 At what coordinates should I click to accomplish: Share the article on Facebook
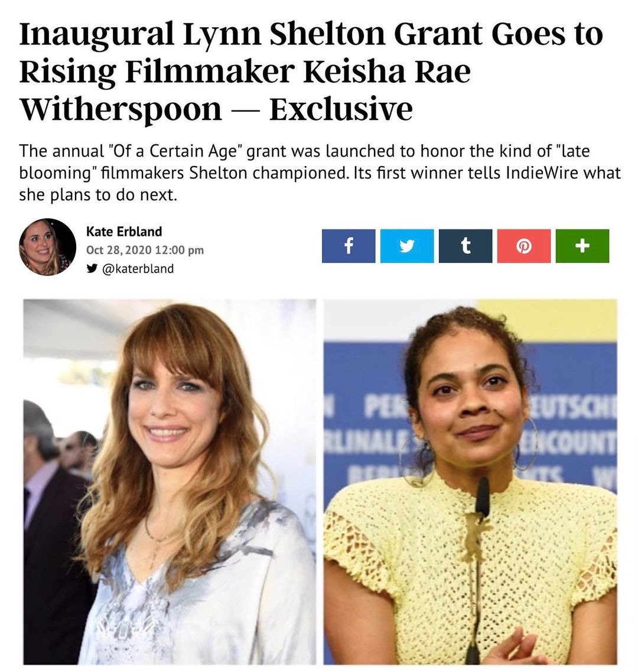pyautogui.click(x=349, y=245)
